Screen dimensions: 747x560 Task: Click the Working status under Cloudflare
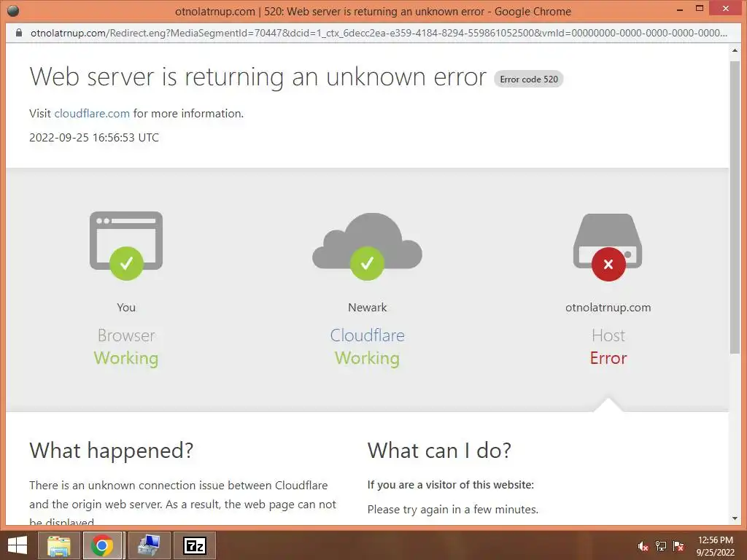click(x=367, y=358)
